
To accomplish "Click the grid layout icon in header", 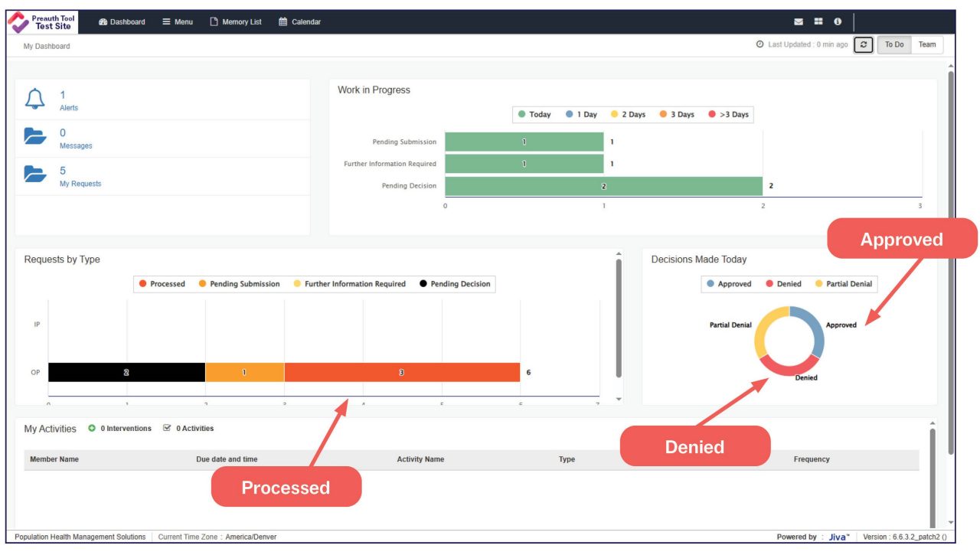I will tap(818, 22).
